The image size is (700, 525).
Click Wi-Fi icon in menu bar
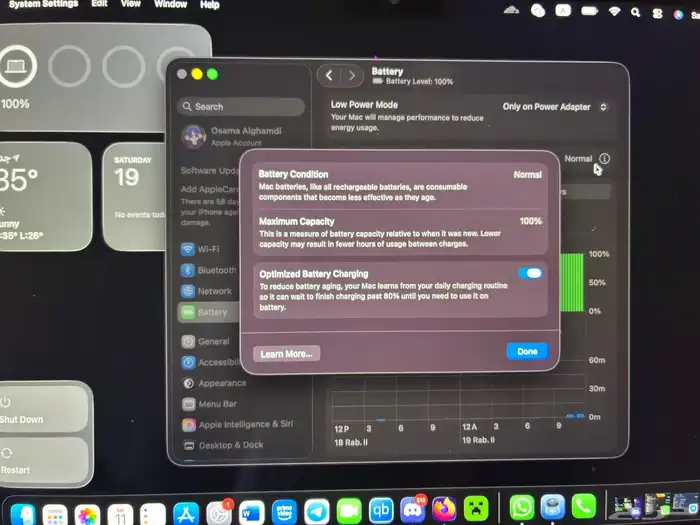(614, 11)
